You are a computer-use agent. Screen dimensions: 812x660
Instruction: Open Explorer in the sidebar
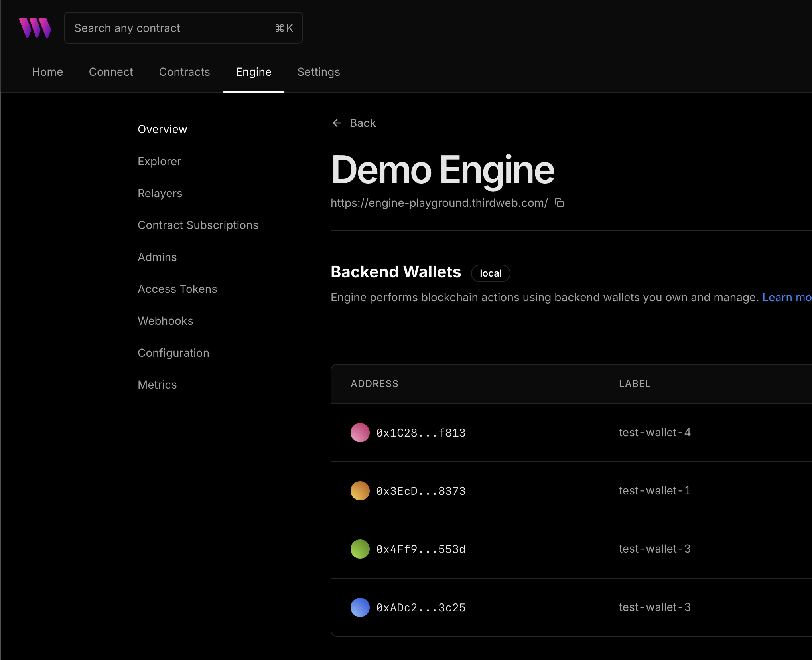pos(159,161)
